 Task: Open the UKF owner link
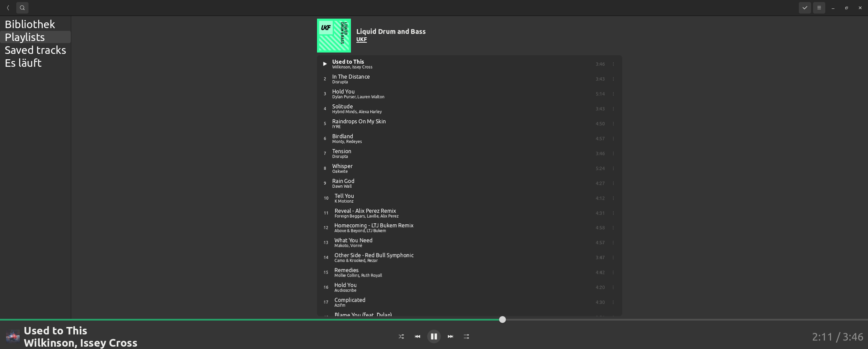pos(361,39)
